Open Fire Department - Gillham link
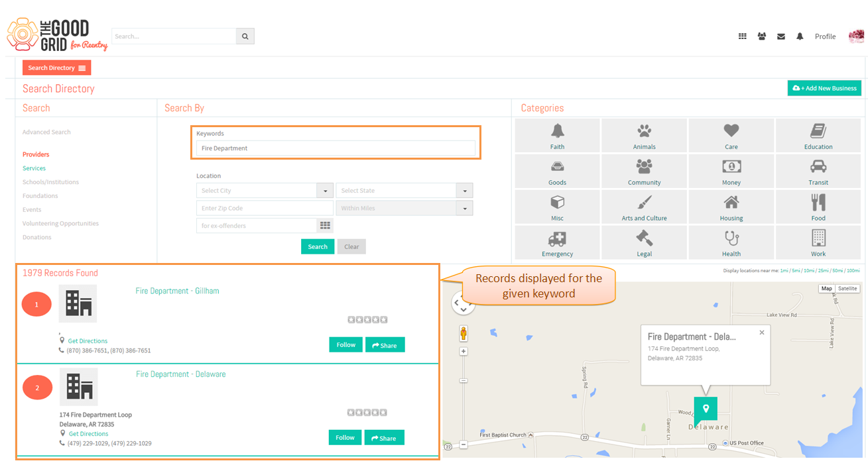Image resolution: width=868 pixels, height=467 pixels. coord(177,291)
